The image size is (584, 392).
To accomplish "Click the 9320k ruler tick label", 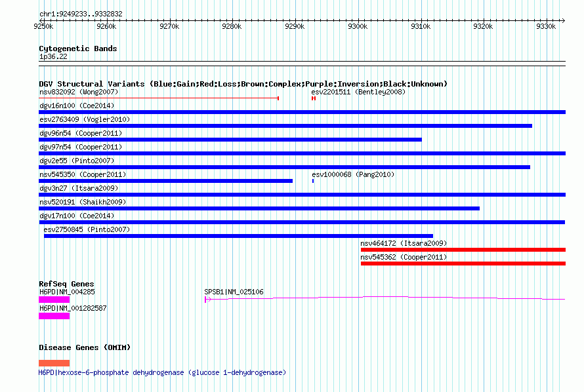I will coord(483,26).
